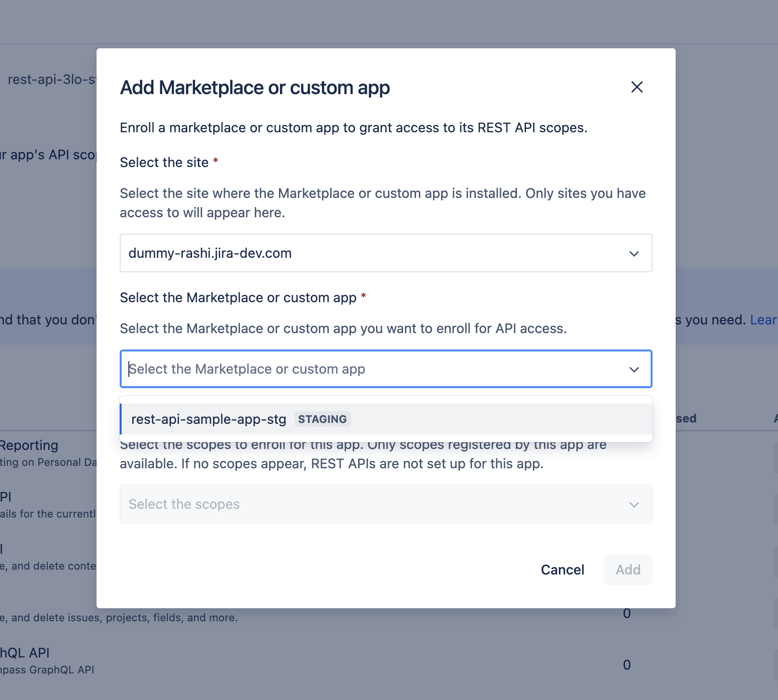Click the STAGING badge next to the app name
The height and width of the screenshot is (700, 778).
[x=322, y=419]
